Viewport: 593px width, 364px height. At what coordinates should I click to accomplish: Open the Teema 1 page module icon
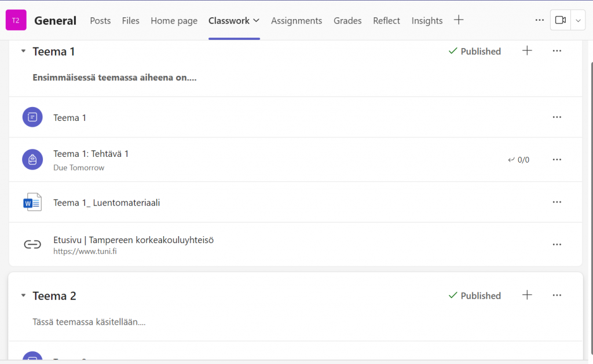[32, 117]
